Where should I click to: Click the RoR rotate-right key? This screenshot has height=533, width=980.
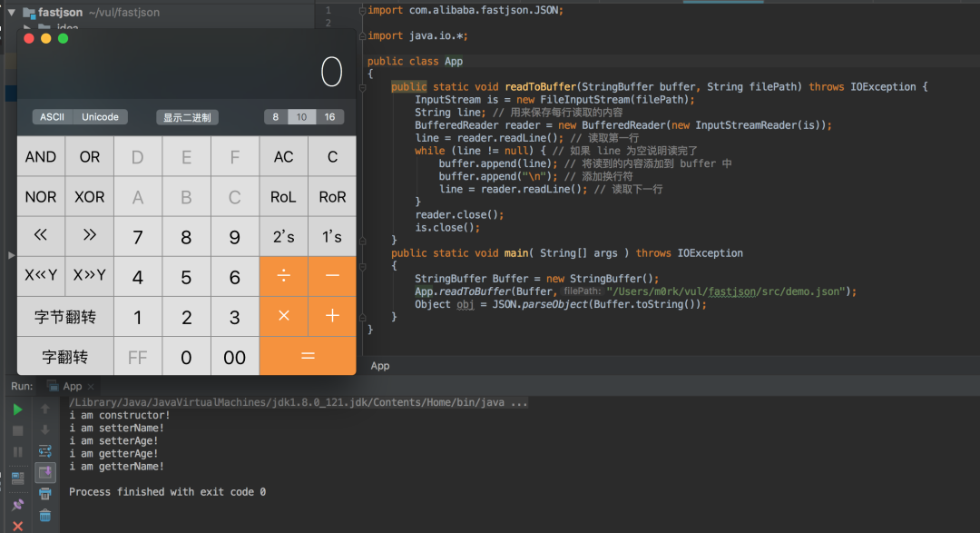332,196
